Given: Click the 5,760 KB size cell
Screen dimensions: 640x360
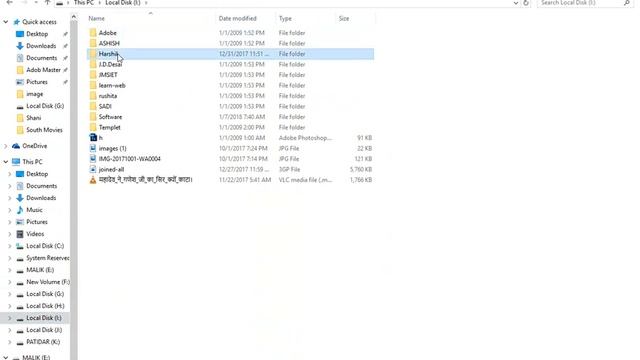Looking at the screenshot, I should [x=360, y=169].
